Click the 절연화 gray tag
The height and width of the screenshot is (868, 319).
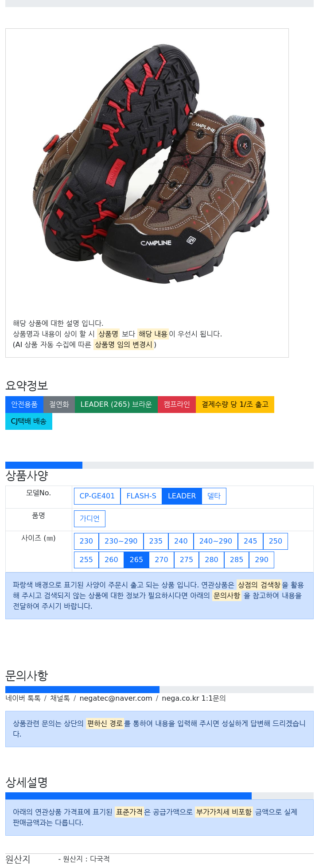click(x=59, y=405)
